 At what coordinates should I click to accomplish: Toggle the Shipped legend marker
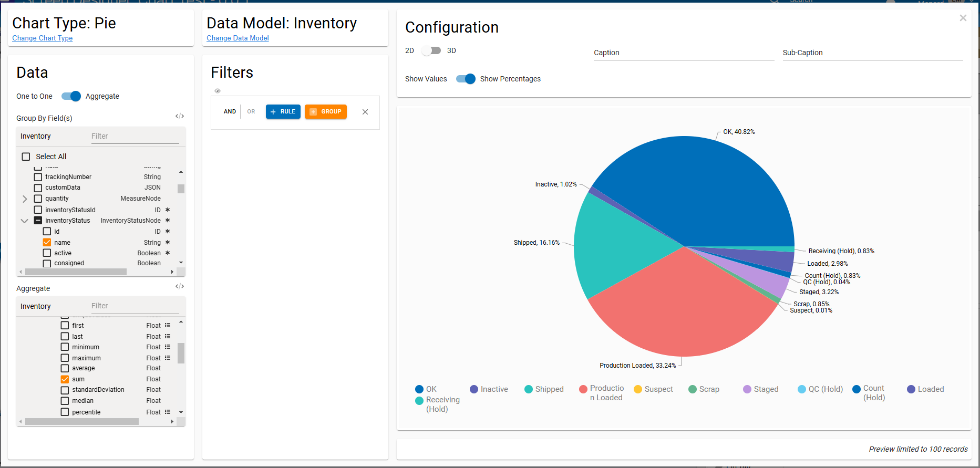tap(529, 389)
